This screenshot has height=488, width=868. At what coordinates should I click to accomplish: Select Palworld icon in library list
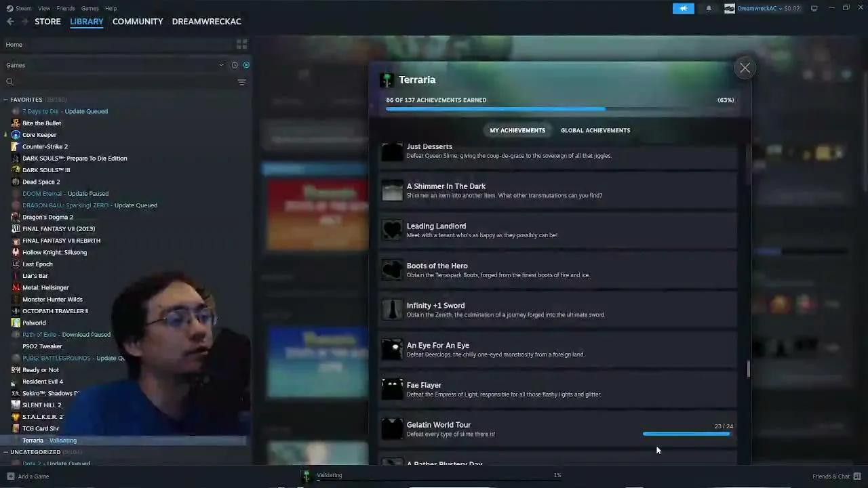tap(16, 323)
